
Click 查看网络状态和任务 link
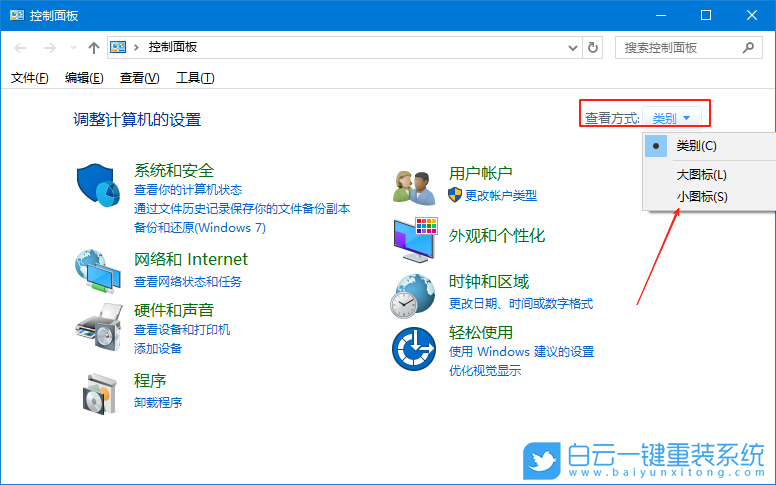click(188, 282)
